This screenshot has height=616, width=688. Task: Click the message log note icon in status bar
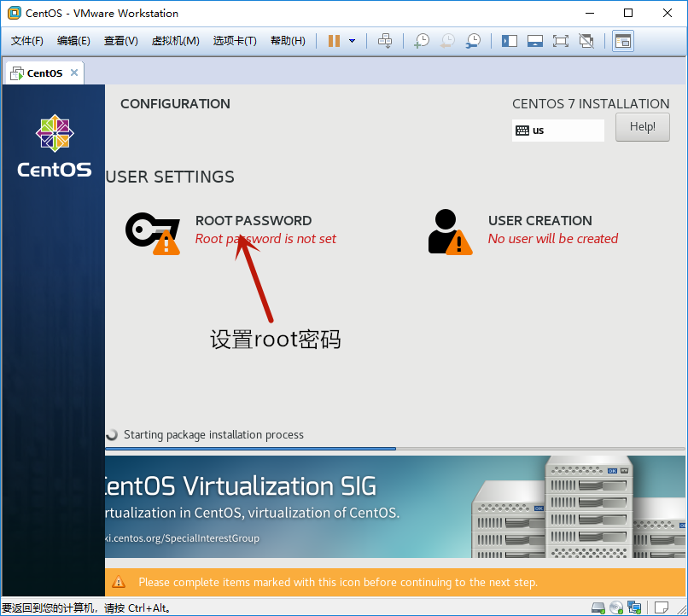[x=662, y=607]
